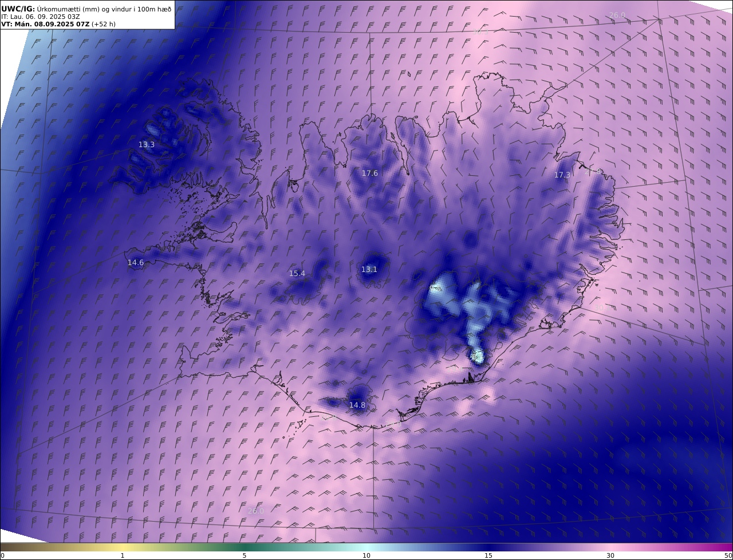Click the 26.0 label south of Iceland

(x=255, y=511)
